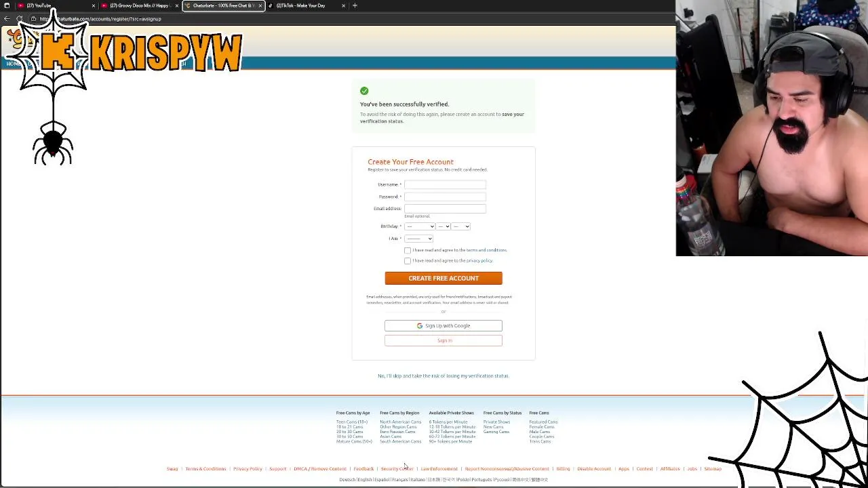Click the Create Free Account button
This screenshot has width=868, height=488.
tap(443, 279)
